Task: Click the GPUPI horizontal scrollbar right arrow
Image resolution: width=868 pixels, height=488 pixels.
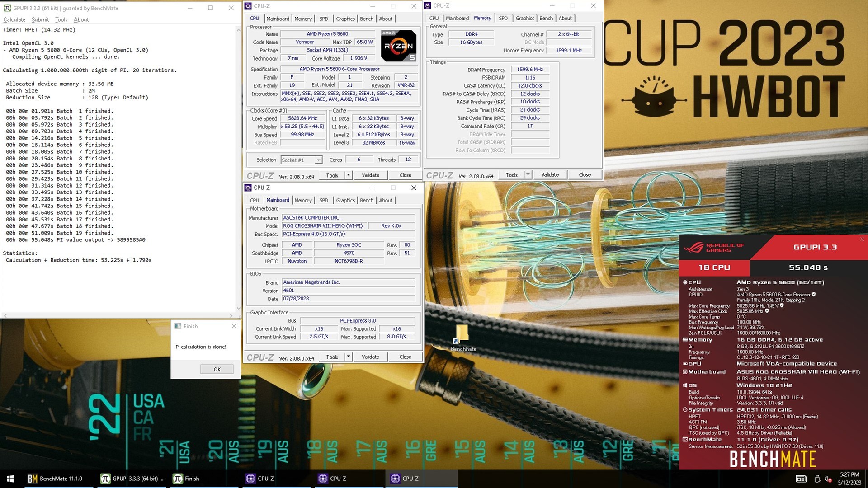Action: (x=231, y=315)
